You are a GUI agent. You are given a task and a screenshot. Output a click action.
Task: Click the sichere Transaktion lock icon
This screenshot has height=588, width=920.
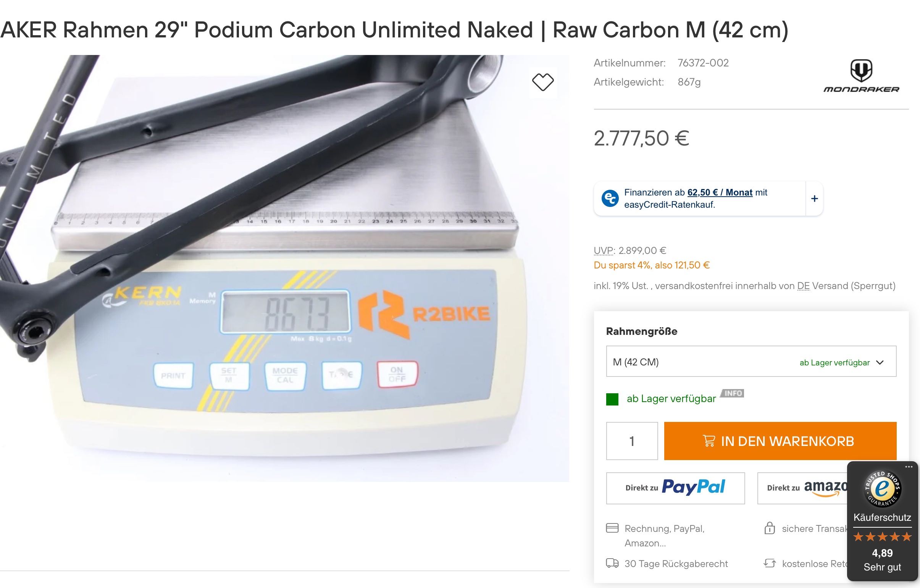click(769, 528)
